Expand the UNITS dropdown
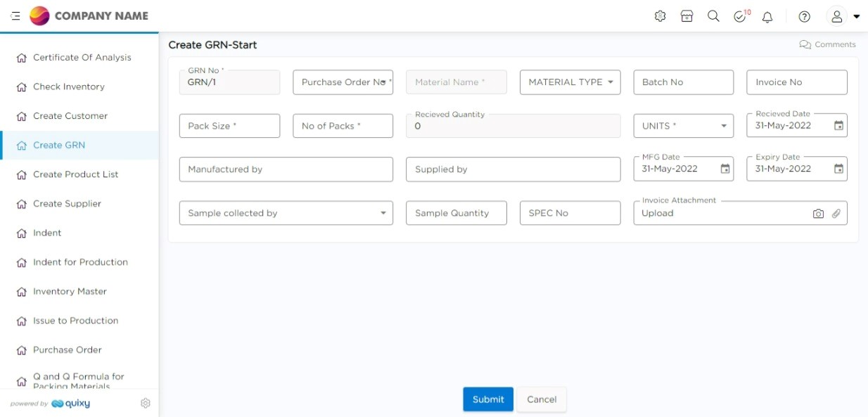Screen dimensions: 868x417 tap(724, 124)
